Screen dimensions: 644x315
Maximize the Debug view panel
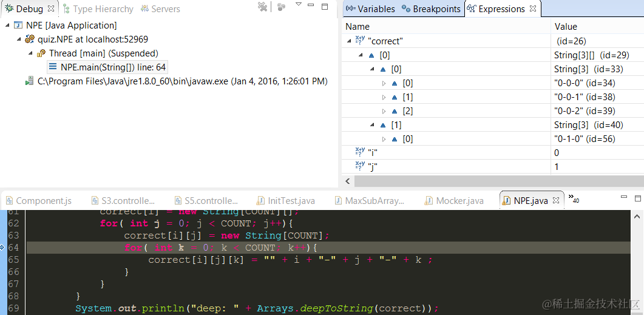click(325, 7)
